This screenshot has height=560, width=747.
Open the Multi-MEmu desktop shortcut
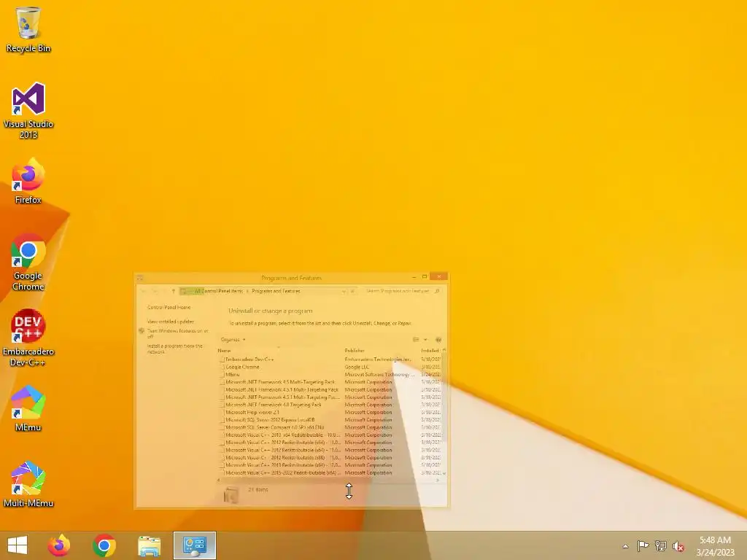[28, 484]
